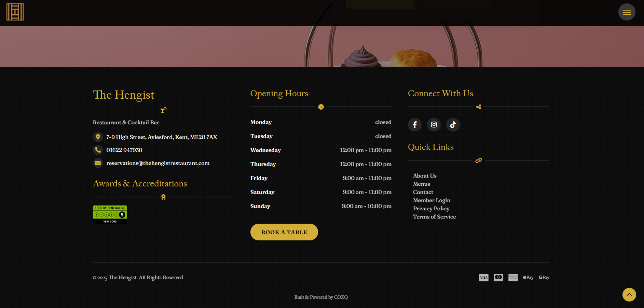Viewport: 644px width, 308px height.
Task: Click the Food Hygiene Rating badge
Action: [110, 215]
